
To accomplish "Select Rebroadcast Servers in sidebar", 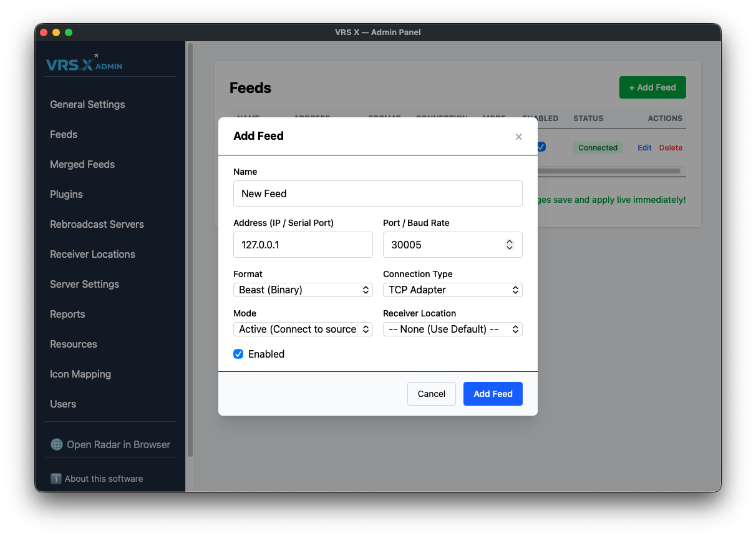I will click(97, 224).
